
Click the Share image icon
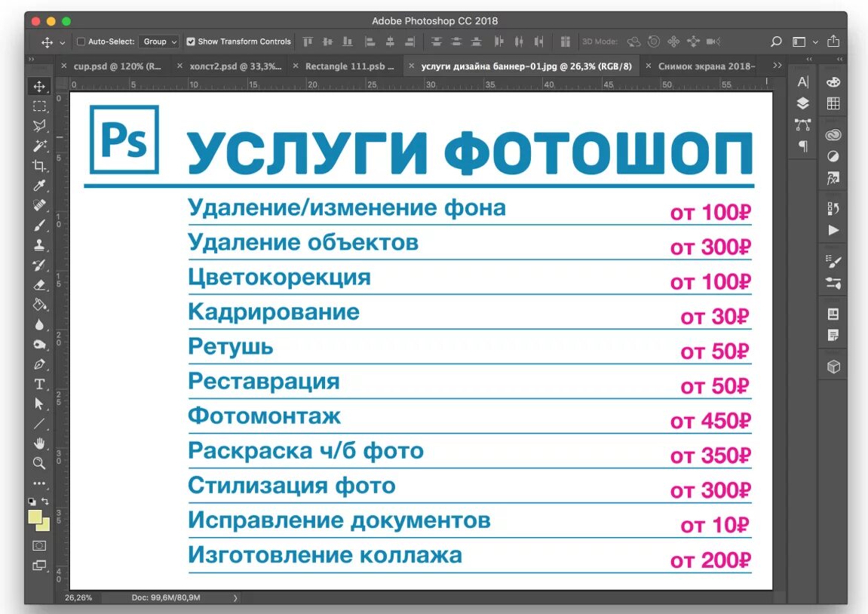pyautogui.click(x=833, y=41)
